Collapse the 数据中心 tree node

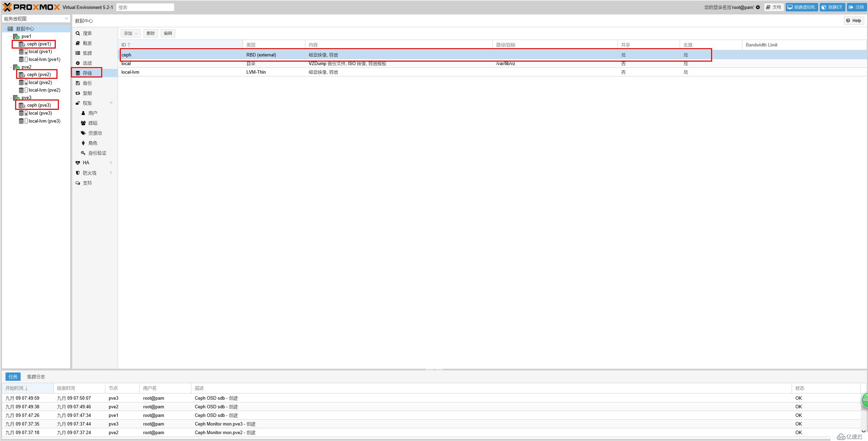pyautogui.click(x=5, y=29)
